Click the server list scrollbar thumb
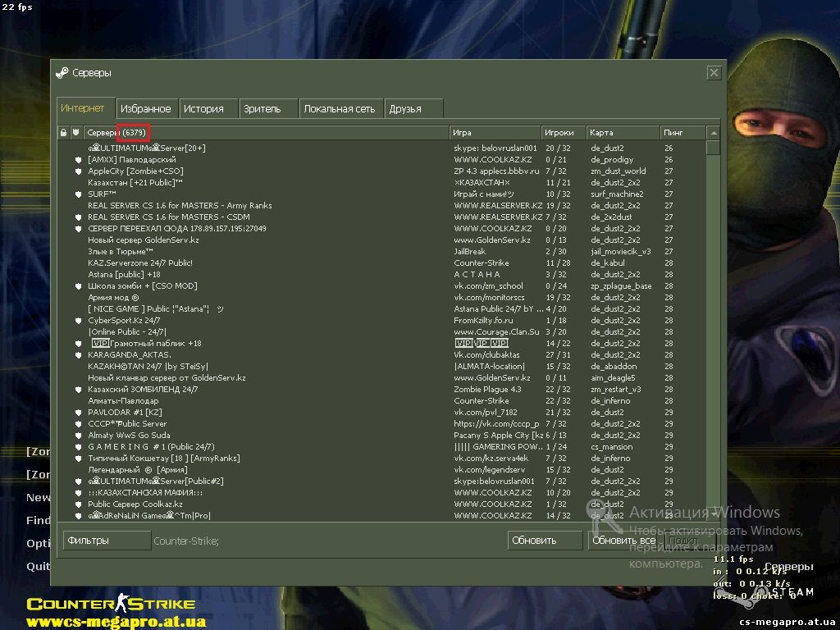The image size is (840, 630). 713,148
